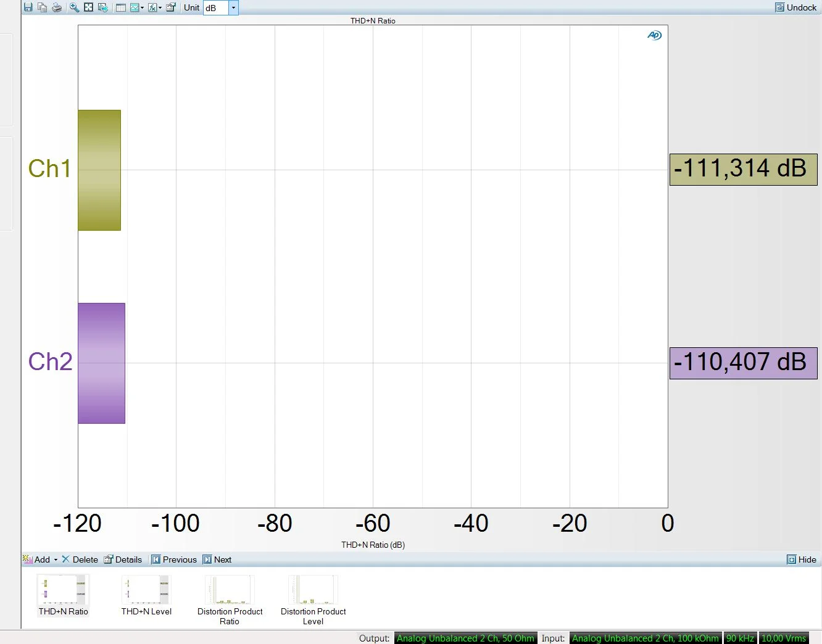Click the olive Ch1 bar in the graph

click(99, 170)
